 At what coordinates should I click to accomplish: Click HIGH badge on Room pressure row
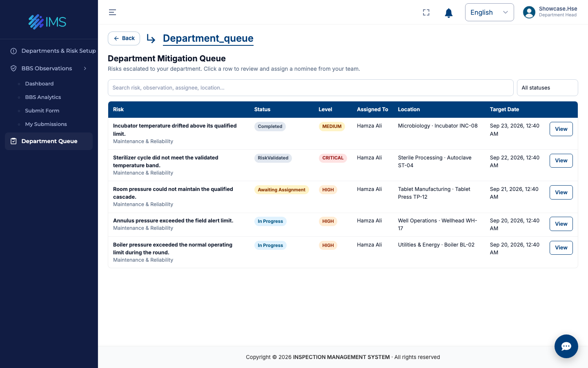(328, 190)
